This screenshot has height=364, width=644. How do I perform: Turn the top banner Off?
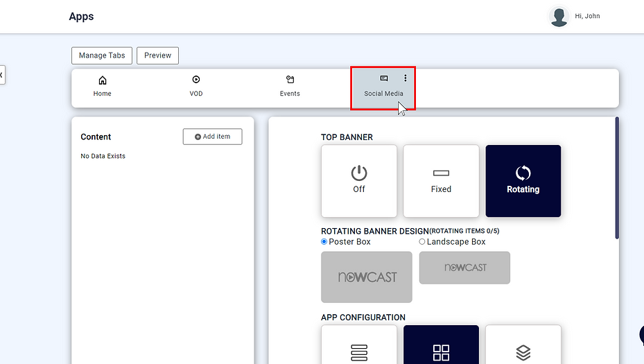pyautogui.click(x=359, y=181)
